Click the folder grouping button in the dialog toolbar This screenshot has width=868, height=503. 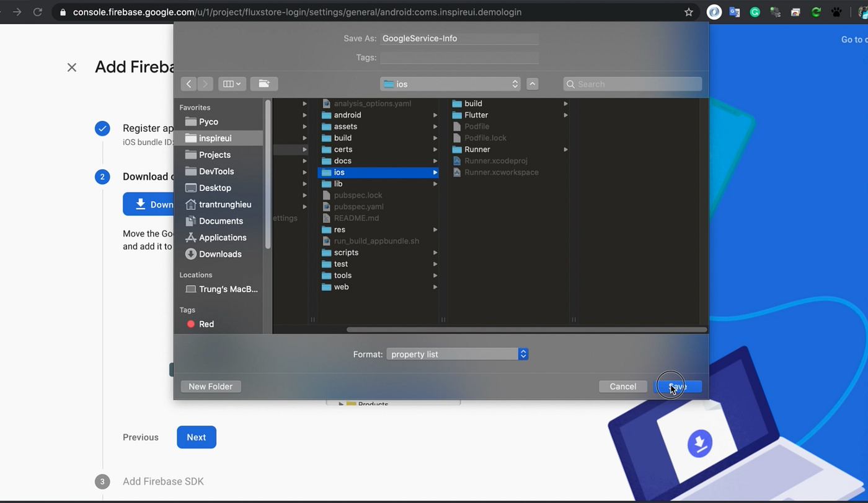[x=263, y=84]
